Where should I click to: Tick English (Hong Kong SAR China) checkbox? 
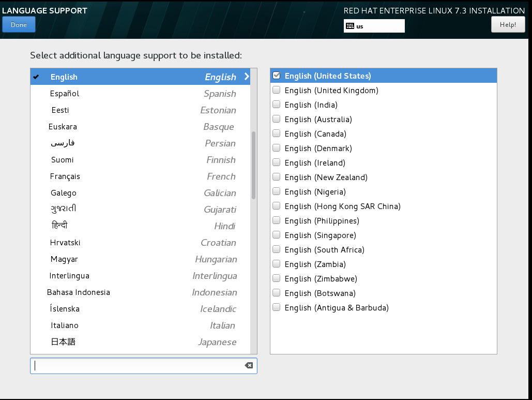point(277,206)
